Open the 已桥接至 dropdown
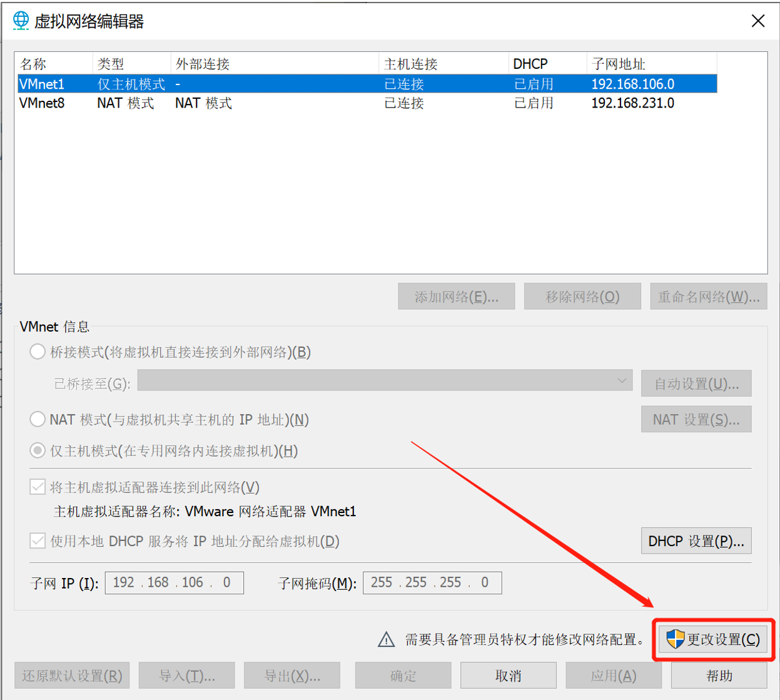Screen dimensions: 780x700 pos(385,380)
